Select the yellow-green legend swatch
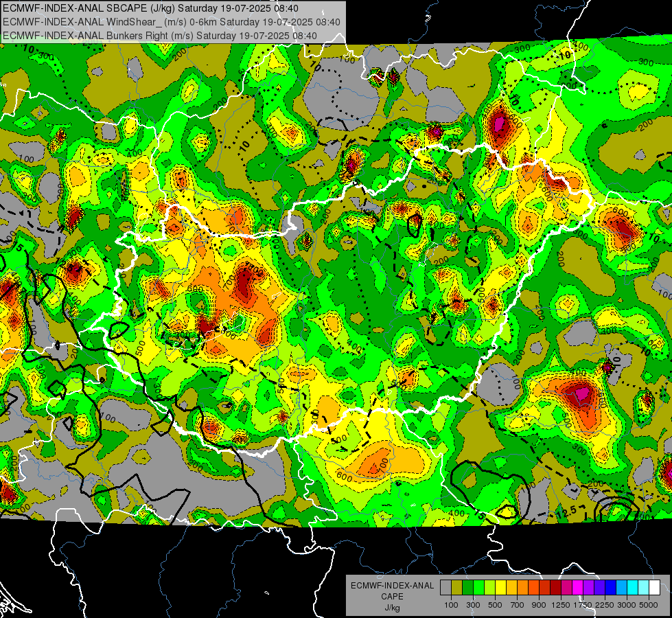Image resolution: width=672 pixels, height=618 pixels. pyautogui.click(x=490, y=587)
